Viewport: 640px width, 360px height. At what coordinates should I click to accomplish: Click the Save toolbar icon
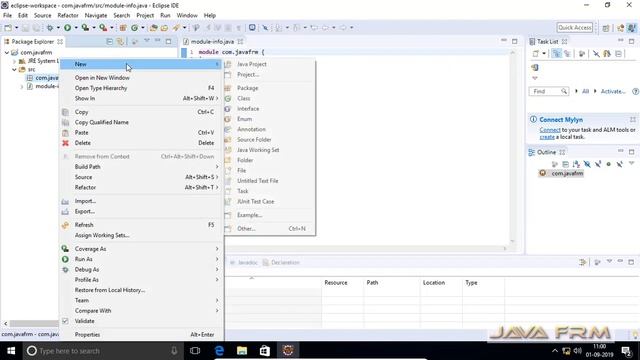(25, 28)
